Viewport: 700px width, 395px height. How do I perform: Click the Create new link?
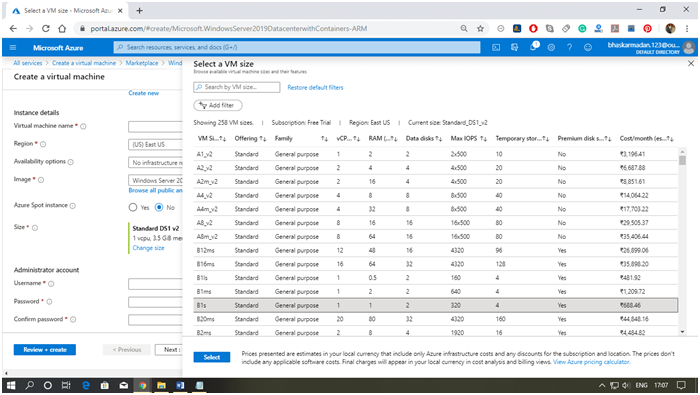[143, 93]
